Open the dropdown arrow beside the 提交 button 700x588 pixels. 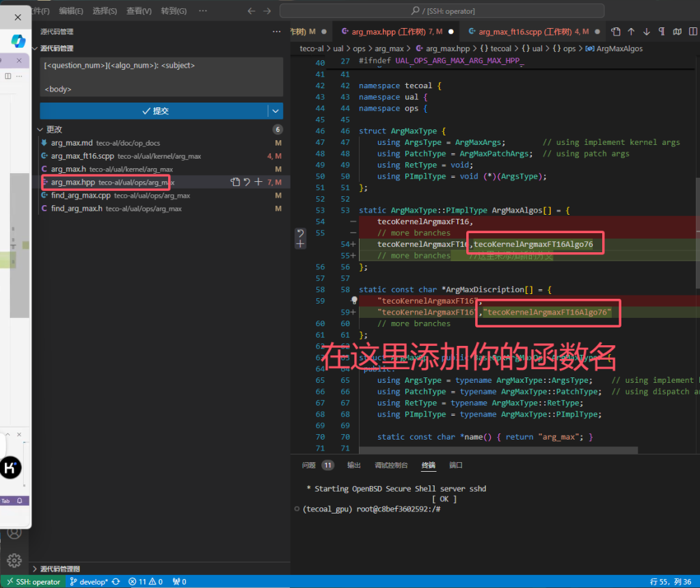275,111
